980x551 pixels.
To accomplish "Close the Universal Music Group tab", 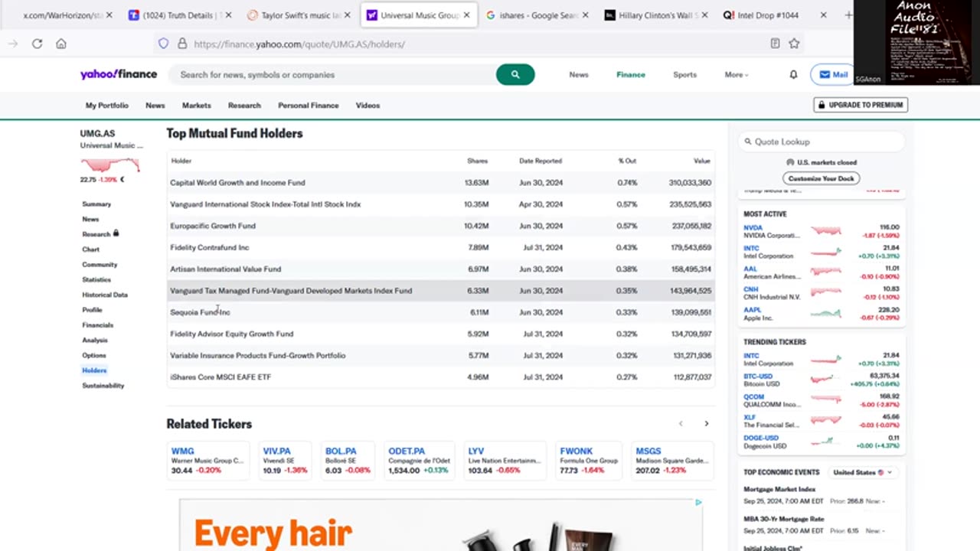I will pyautogui.click(x=467, y=15).
